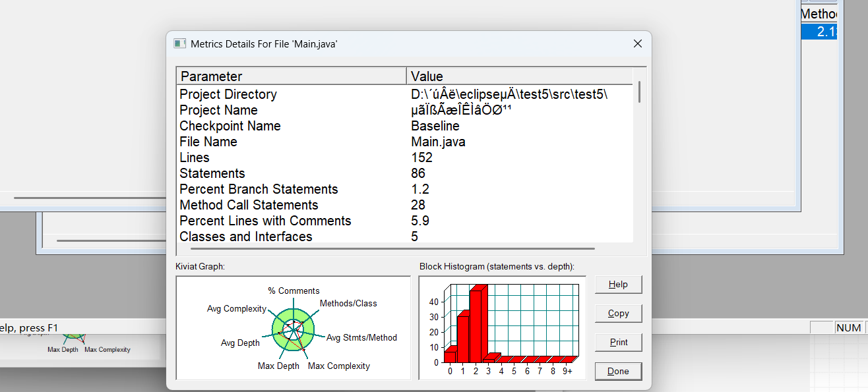Copy the metrics with the Copy button
Viewport: 868px width, 392px height.
[x=618, y=314]
